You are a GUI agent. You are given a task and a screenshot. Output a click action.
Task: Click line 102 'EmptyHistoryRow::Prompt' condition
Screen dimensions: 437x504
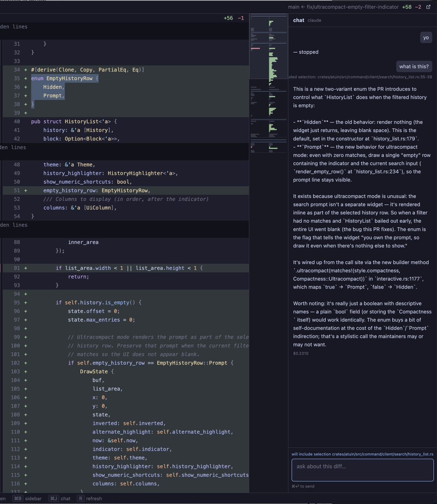point(150,363)
